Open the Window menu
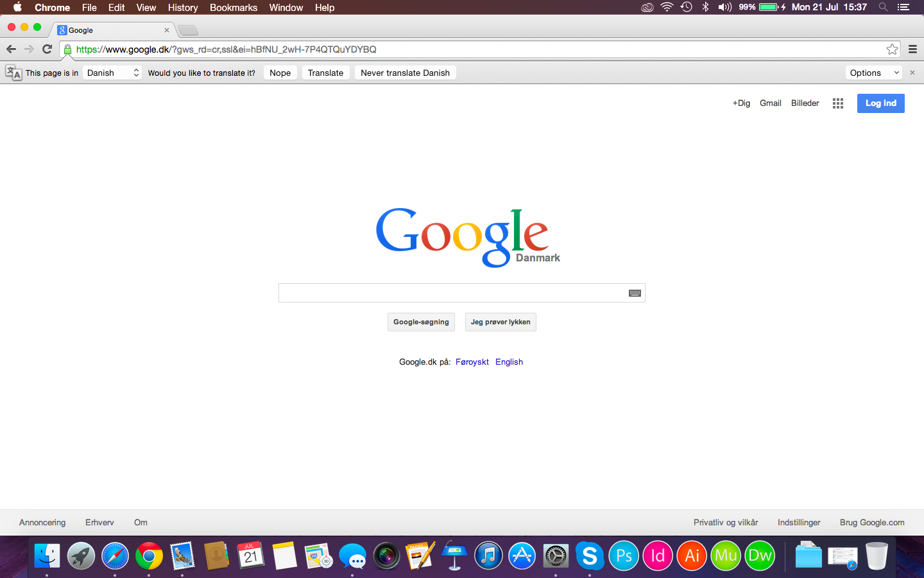Viewport: 924px width, 578px height. point(286,8)
